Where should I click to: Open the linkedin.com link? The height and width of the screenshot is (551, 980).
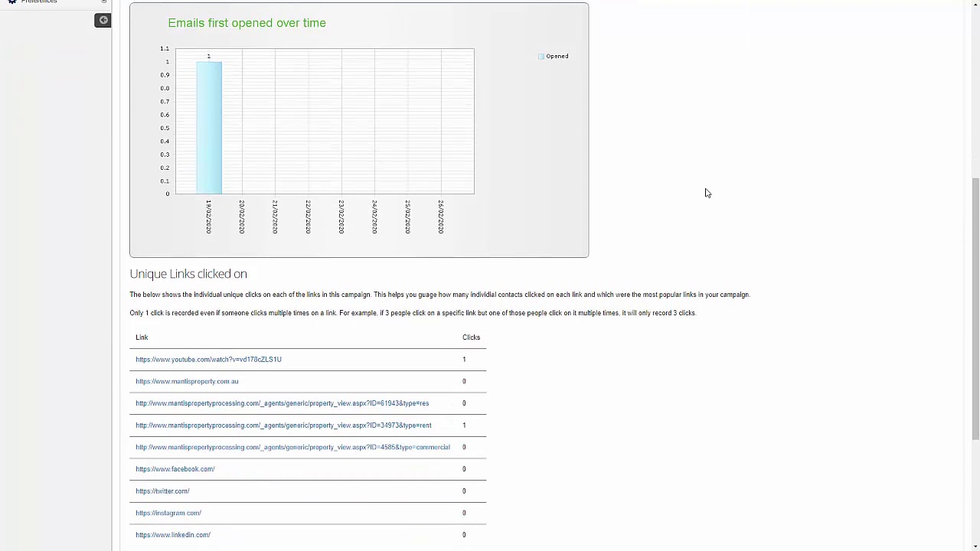[173, 535]
